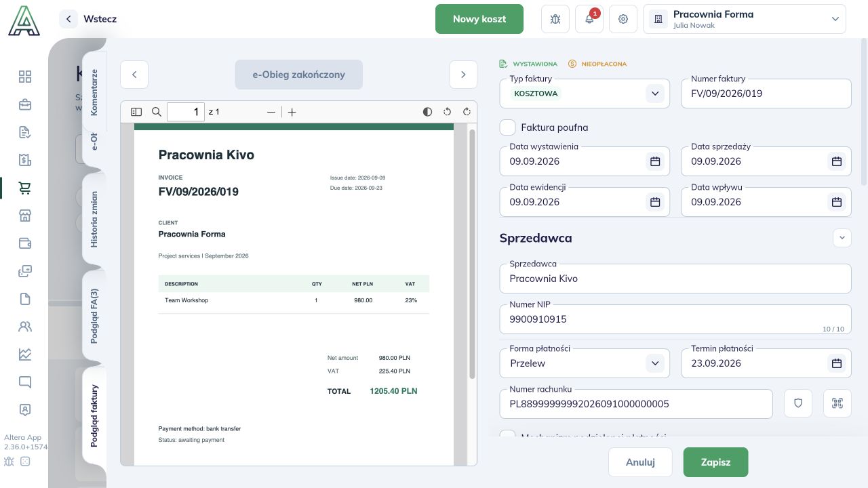Click the Nowy koszt button

[479, 19]
